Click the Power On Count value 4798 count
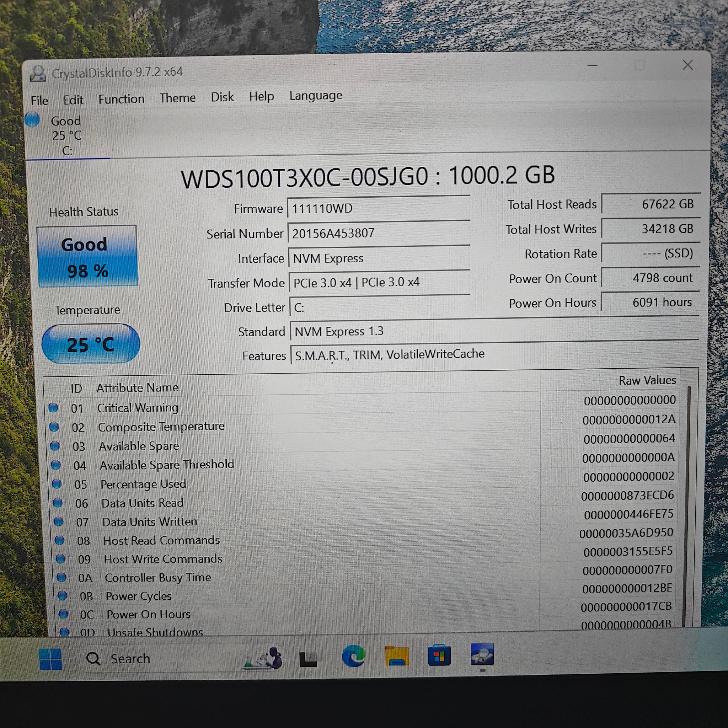Screen dimensions: 728x728 tap(651, 278)
